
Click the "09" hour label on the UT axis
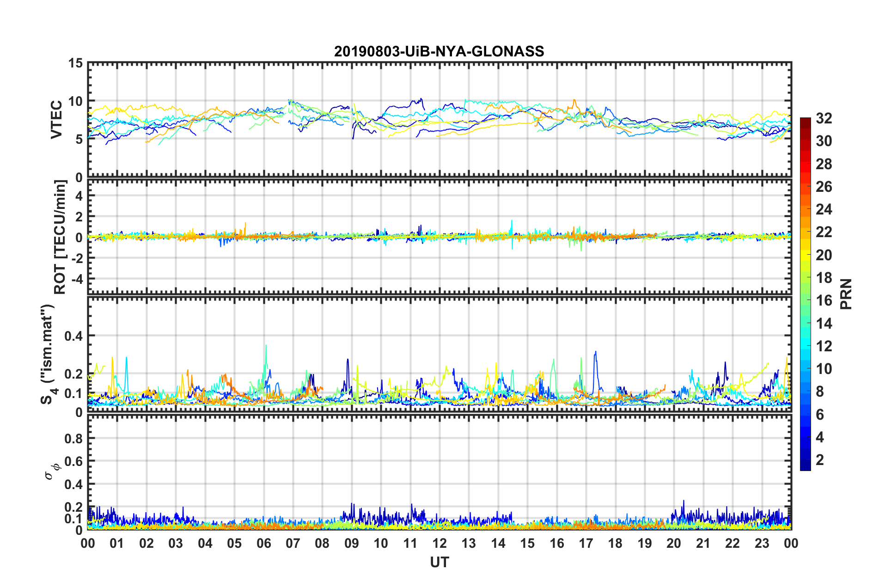(x=352, y=543)
